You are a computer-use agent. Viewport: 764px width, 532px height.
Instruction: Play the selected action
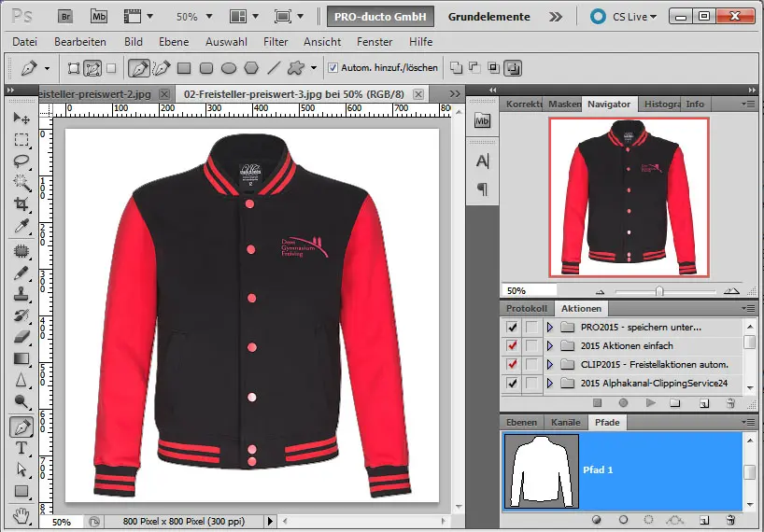pos(650,403)
